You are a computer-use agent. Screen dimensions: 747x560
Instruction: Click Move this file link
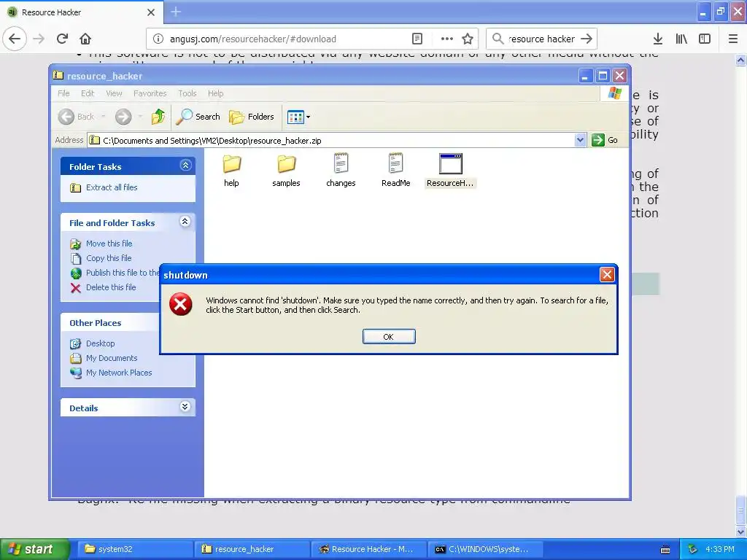(109, 244)
